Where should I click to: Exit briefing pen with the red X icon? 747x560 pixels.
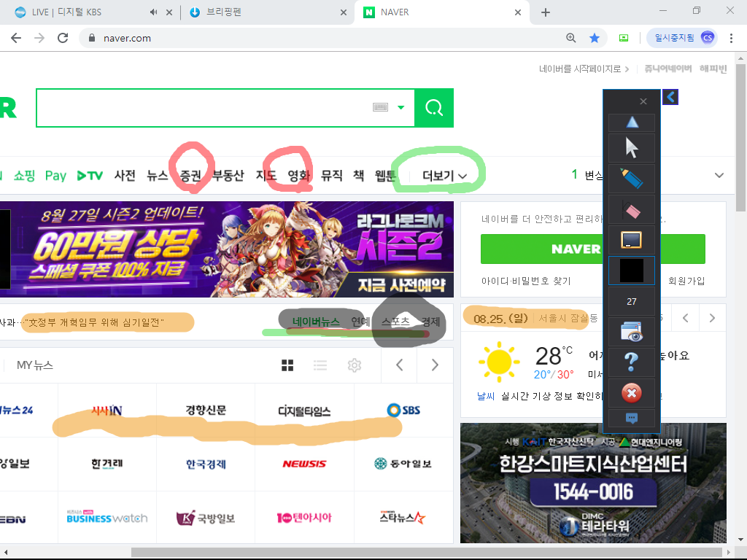632,393
